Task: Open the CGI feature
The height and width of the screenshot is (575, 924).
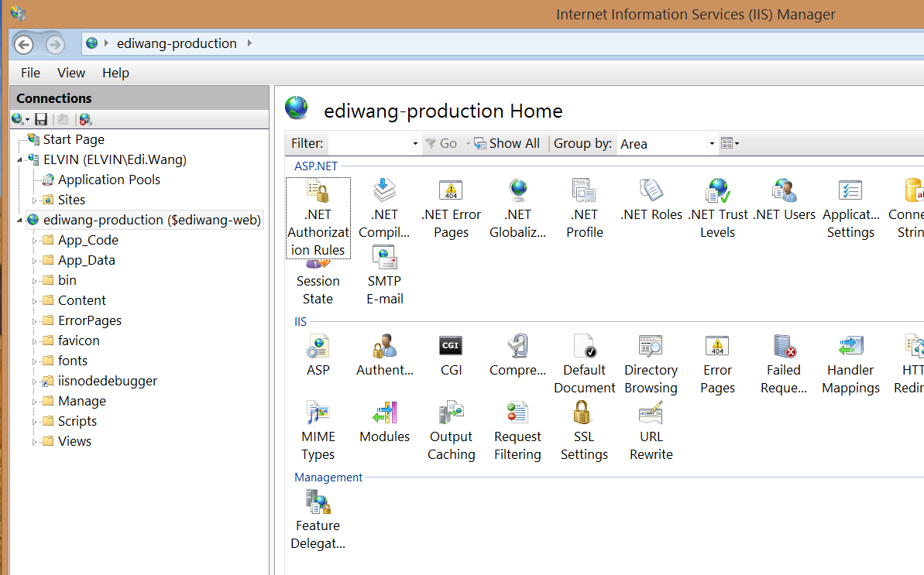Action: click(x=452, y=355)
